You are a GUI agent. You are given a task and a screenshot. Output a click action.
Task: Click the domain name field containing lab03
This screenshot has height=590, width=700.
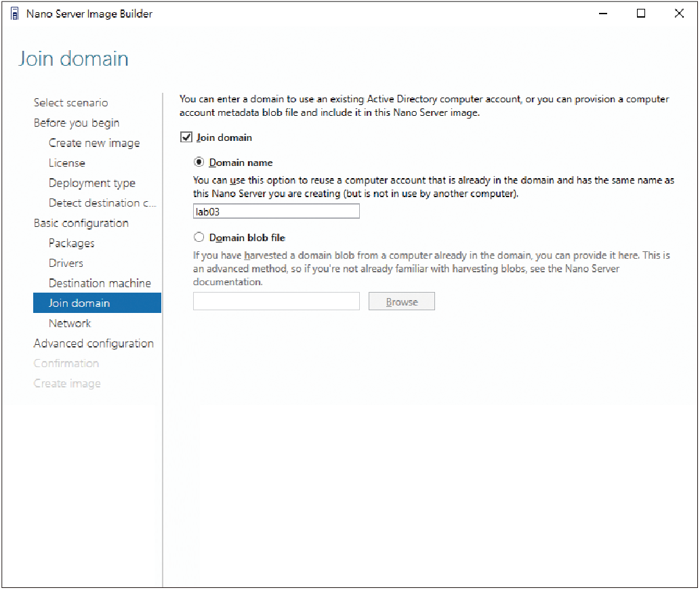point(276,211)
